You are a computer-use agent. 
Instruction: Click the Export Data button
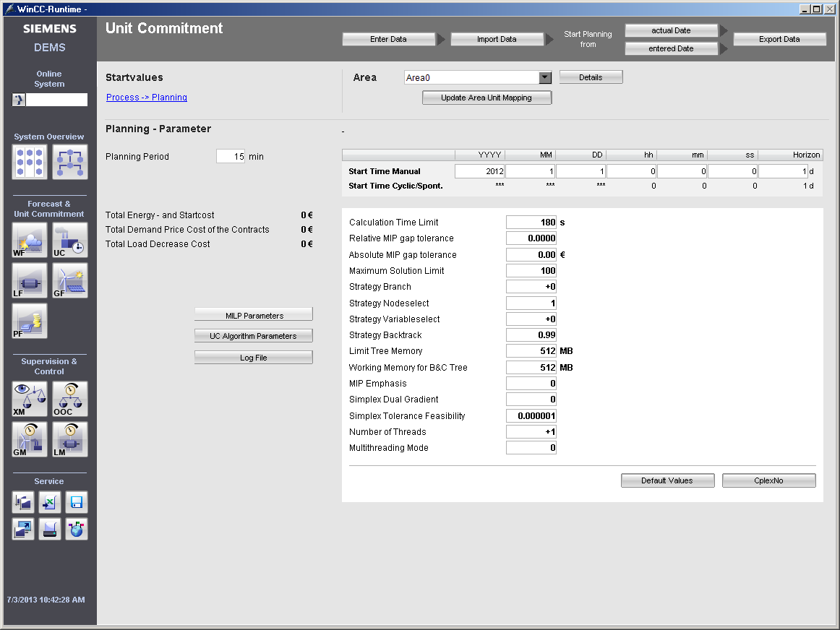(x=779, y=39)
